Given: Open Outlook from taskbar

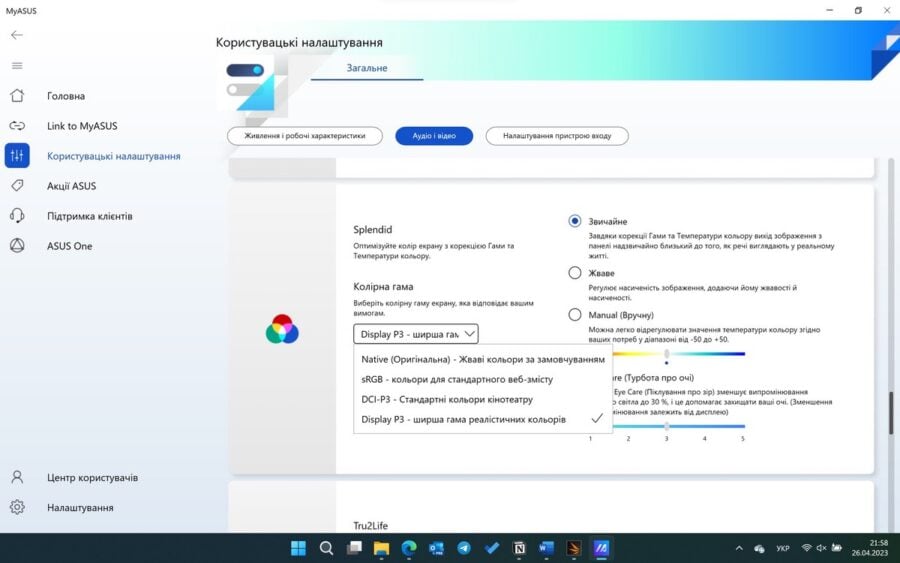Looking at the screenshot, I should point(436,548).
